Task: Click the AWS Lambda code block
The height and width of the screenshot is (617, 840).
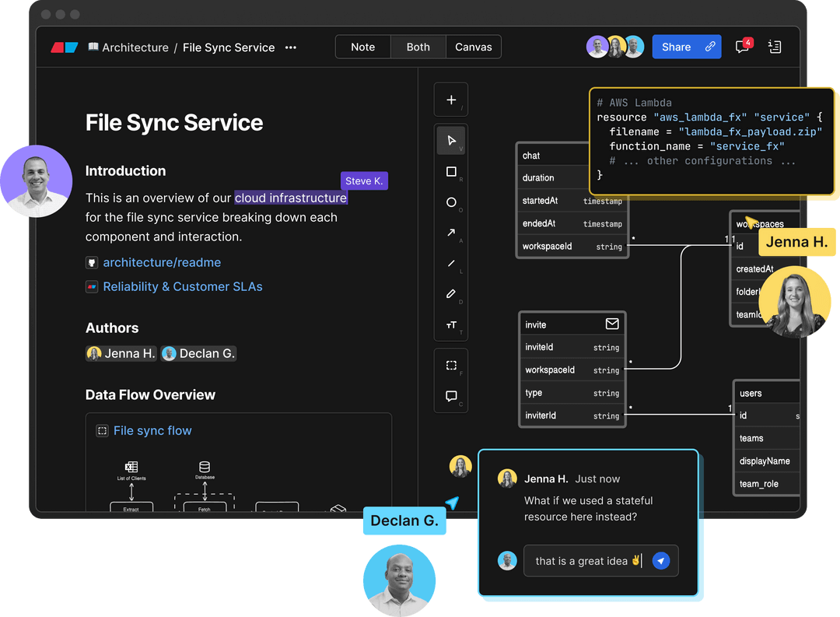Action: pos(712,141)
